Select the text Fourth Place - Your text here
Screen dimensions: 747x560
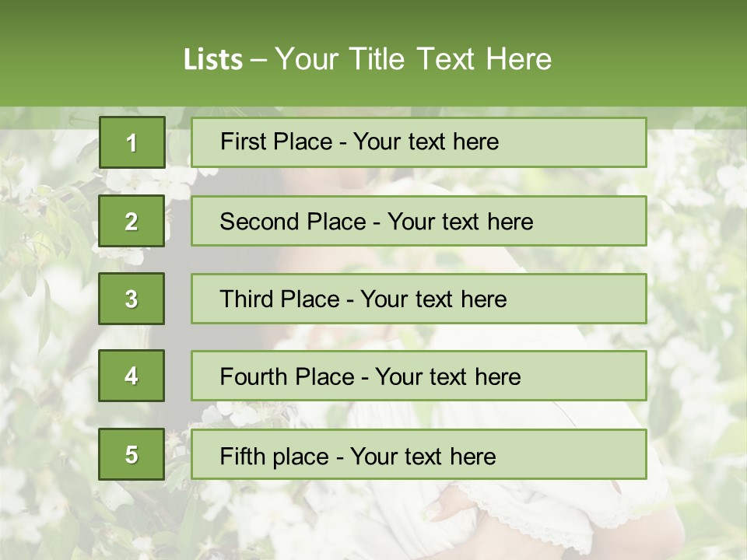point(370,376)
